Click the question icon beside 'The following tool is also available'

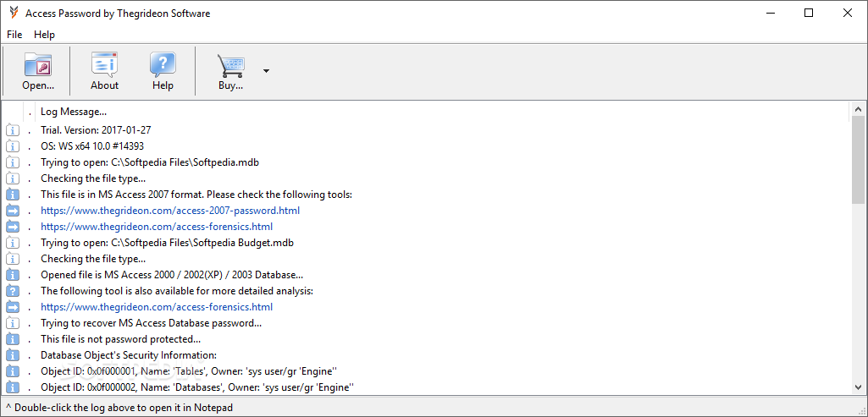pyautogui.click(x=13, y=291)
